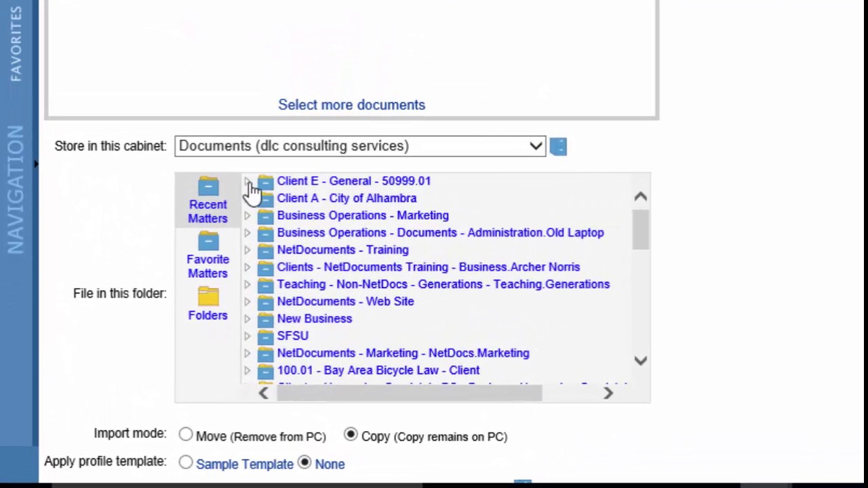Select 100.01 - Bay Area Bicycle Law - Client
Viewport: 868px width, 488px height.
(x=378, y=371)
